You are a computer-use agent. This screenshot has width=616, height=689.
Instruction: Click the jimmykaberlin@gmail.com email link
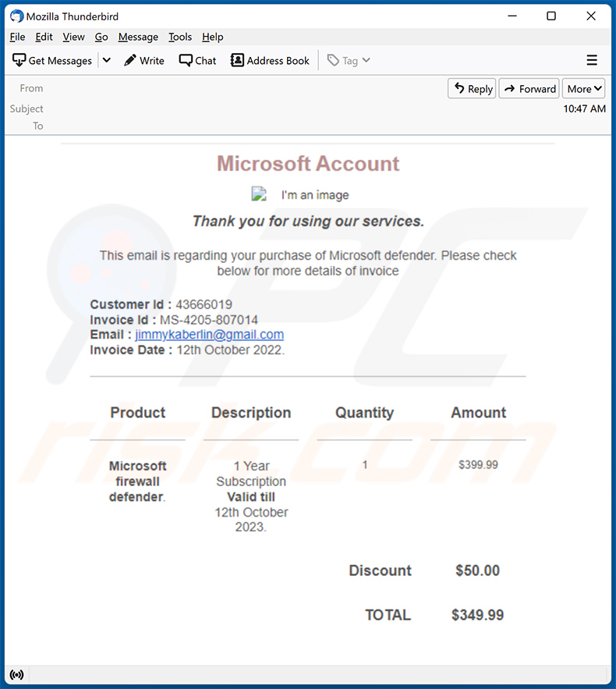pyautogui.click(x=210, y=335)
